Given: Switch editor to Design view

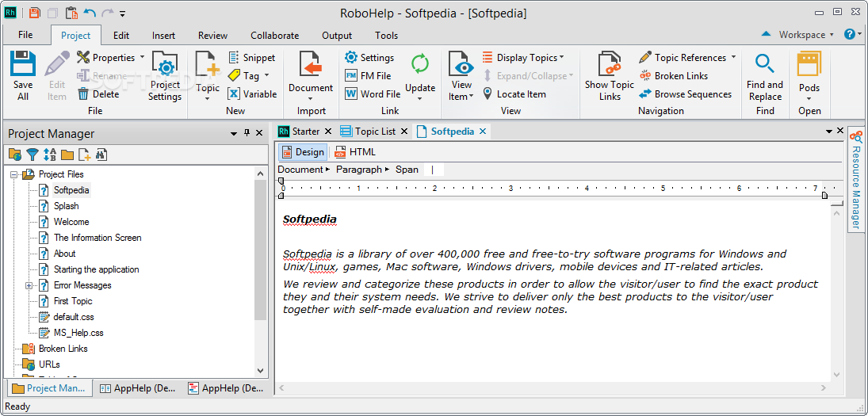Looking at the screenshot, I should (x=303, y=152).
